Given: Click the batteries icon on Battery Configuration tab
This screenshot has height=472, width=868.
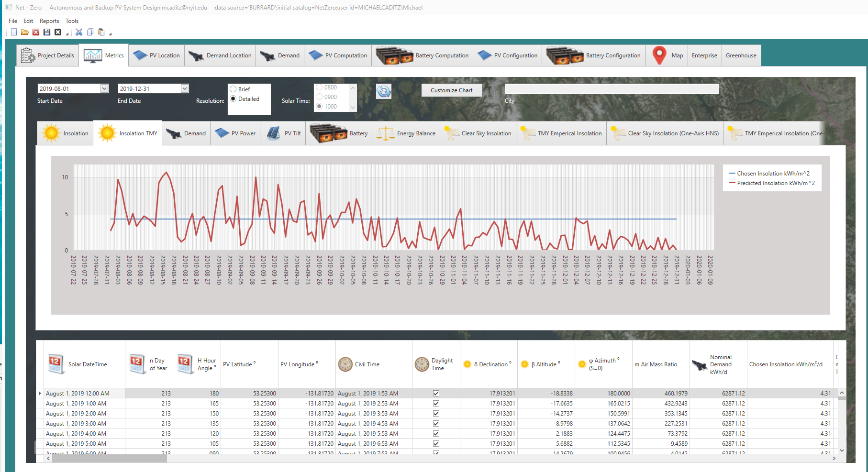Looking at the screenshot, I should point(565,55).
